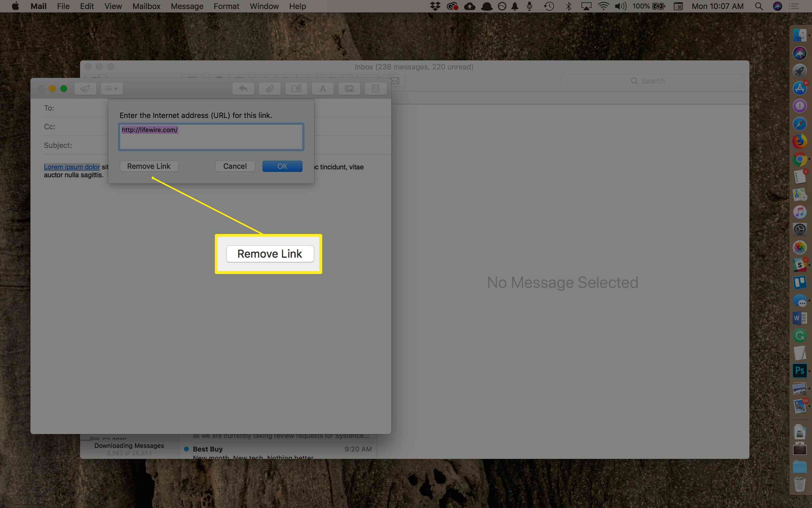The image size is (812, 508).
Task: Click the Markup pencil-on-square toolbar icon
Action: [x=296, y=88]
